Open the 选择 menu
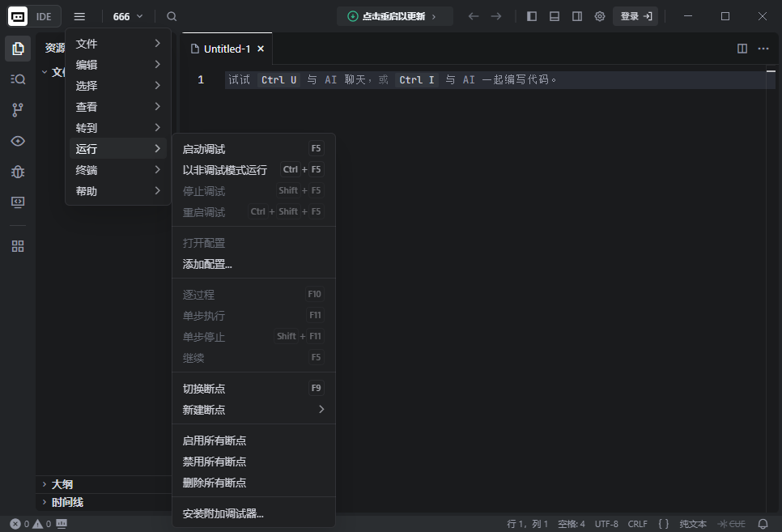 click(x=118, y=85)
